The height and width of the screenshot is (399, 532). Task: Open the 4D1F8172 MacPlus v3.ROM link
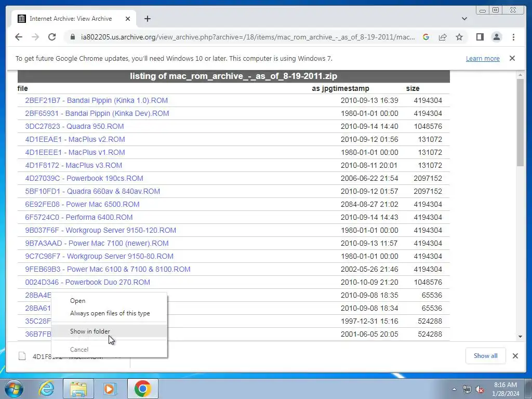pos(74,165)
